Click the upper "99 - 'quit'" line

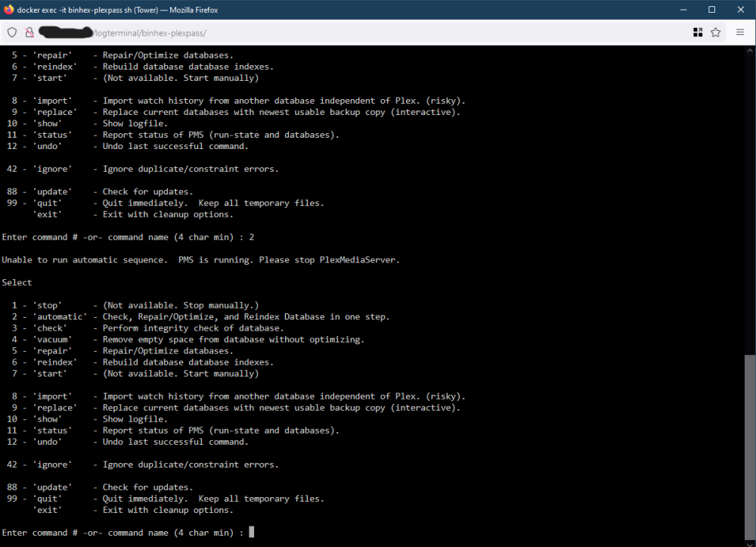(166, 203)
